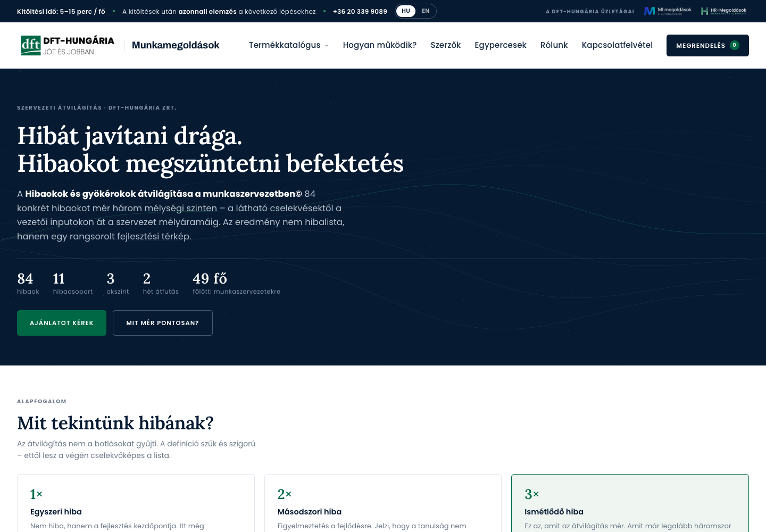Click the Munkamegoldások site title
The height and width of the screenshot is (532, 766).
176,45
